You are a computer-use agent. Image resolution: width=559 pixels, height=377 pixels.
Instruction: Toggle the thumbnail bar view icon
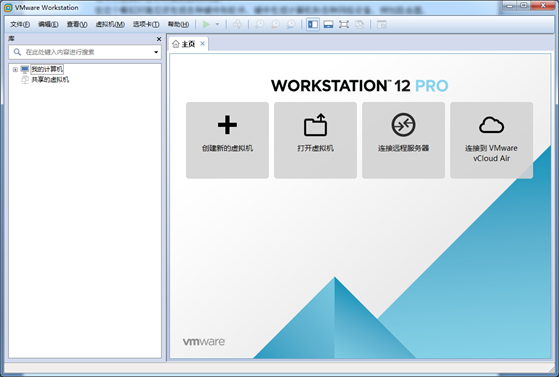[328, 24]
